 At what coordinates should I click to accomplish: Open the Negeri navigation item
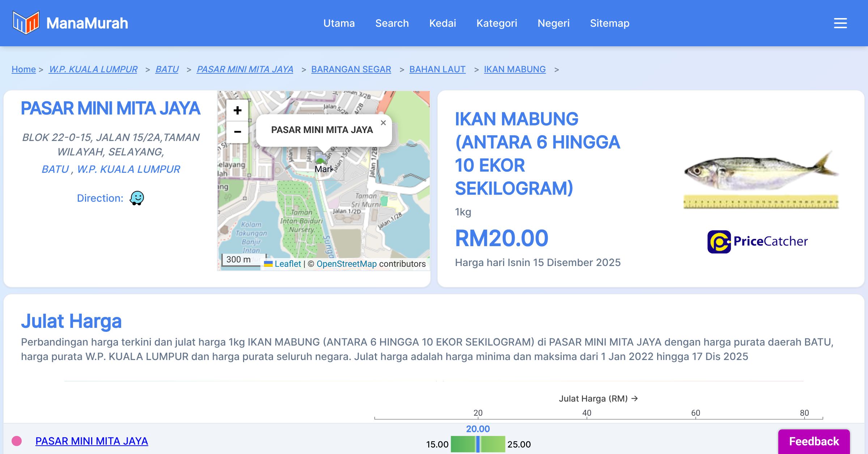[x=553, y=23]
